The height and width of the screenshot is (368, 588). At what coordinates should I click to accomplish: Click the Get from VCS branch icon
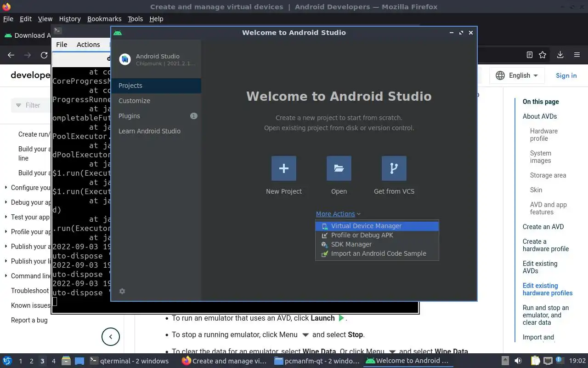(x=394, y=168)
